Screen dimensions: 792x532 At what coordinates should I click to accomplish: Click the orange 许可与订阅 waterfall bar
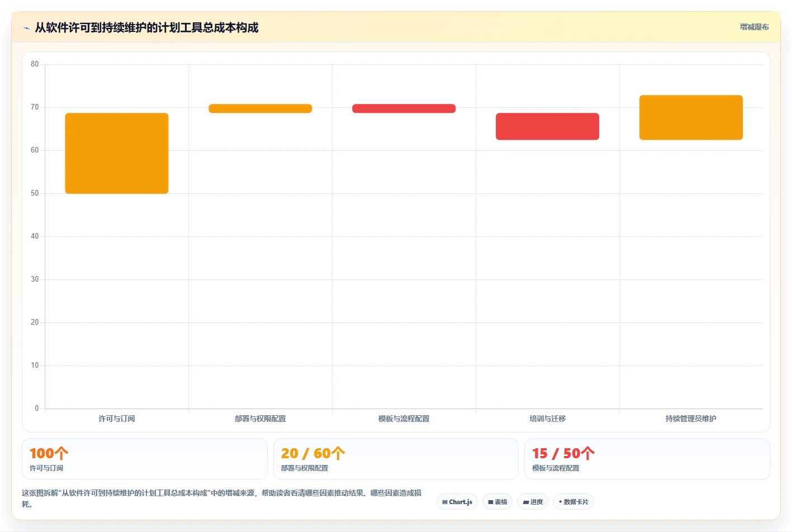117,153
